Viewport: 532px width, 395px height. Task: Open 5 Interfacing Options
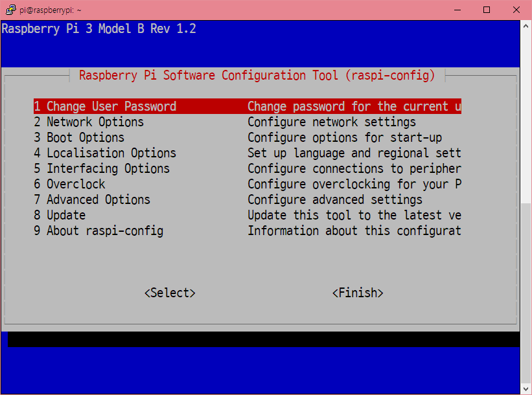(102, 168)
